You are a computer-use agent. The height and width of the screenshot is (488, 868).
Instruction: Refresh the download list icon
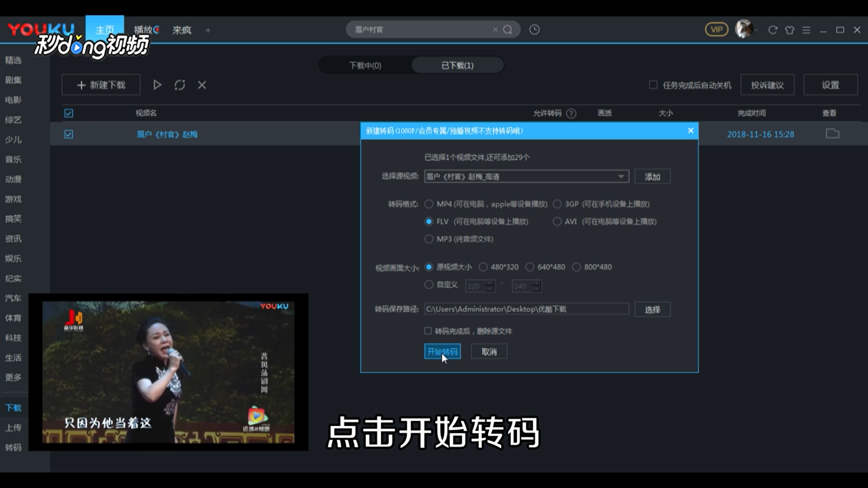tap(179, 85)
